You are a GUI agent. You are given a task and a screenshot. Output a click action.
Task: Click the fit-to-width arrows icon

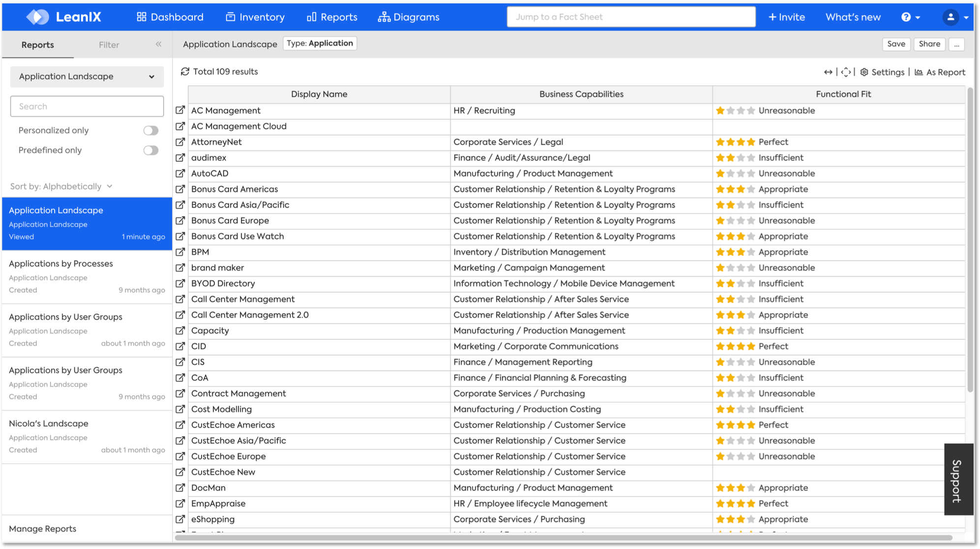[x=828, y=72]
